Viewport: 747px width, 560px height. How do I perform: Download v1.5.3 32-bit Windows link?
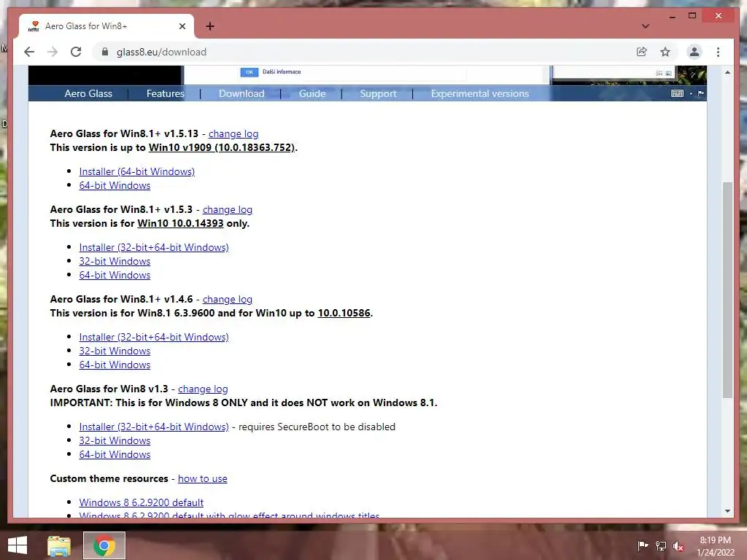tap(115, 261)
